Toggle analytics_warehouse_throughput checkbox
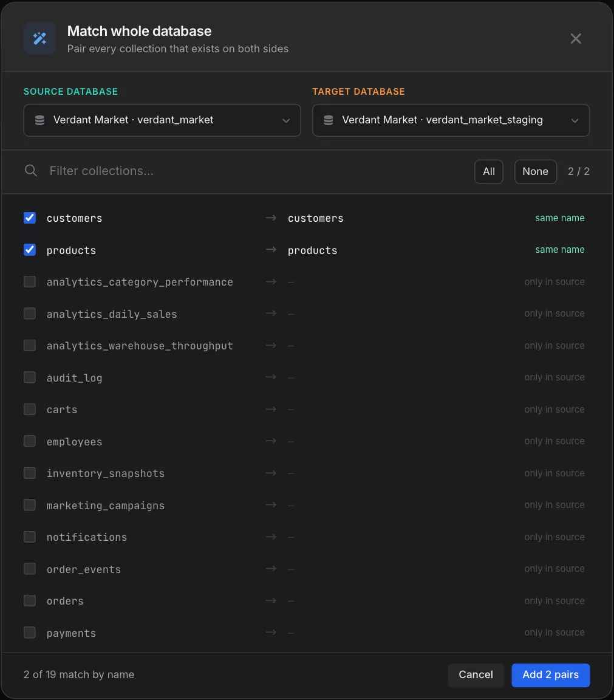Screen dimensions: 614x700 click(x=29, y=346)
